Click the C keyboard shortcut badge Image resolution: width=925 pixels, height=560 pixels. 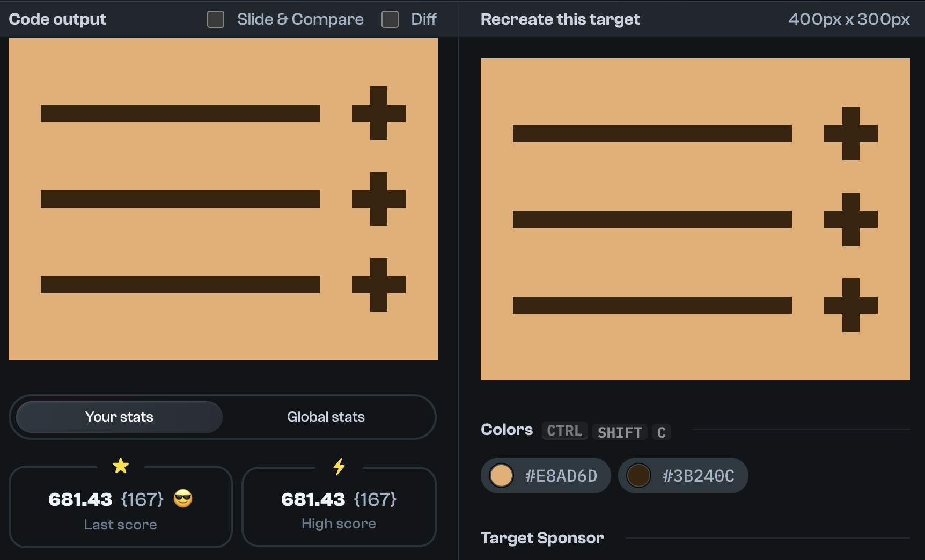[661, 432]
